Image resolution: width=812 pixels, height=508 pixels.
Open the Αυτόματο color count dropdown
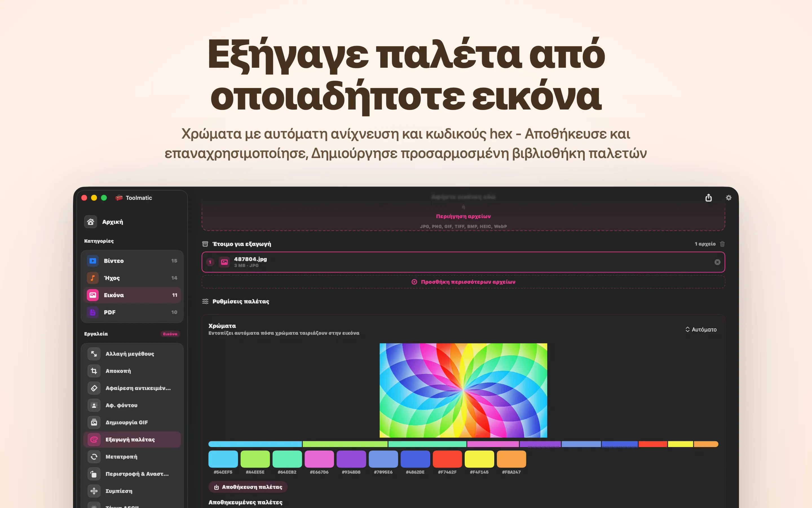[x=701, y=330]
